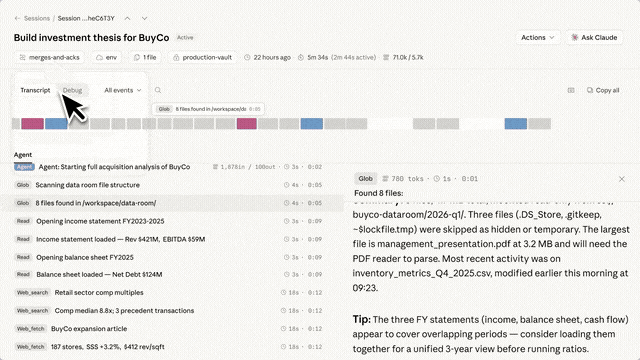Select the second pink timeline block
Screen dimensions: 640x360
tap(247, 124)
